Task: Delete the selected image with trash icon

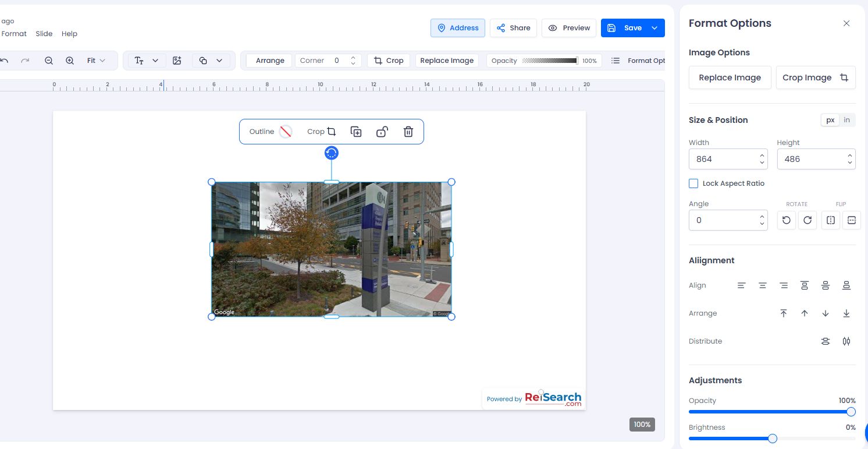Action: (x=408, y=132)
